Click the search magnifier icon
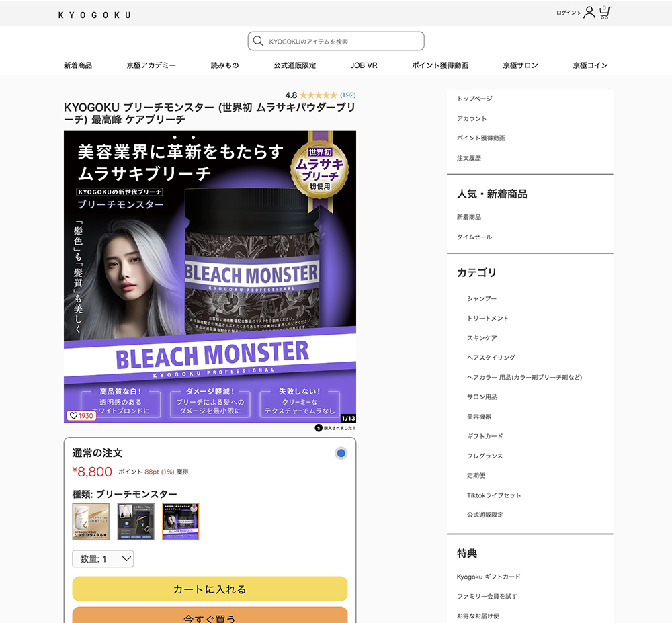 tap(258, 41)
